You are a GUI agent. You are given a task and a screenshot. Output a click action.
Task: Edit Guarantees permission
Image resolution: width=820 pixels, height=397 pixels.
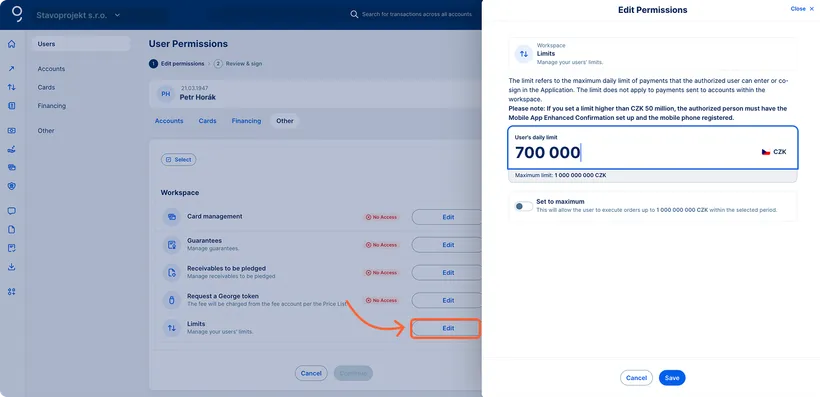click(x=448, y=245)
